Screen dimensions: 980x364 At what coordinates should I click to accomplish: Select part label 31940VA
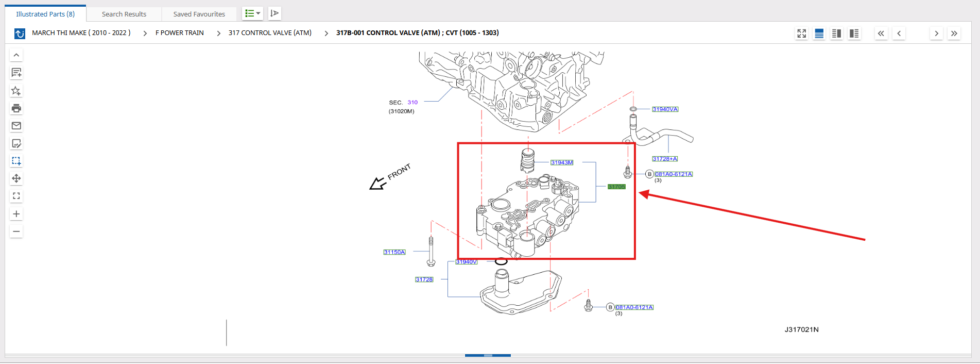click(665, 109)
